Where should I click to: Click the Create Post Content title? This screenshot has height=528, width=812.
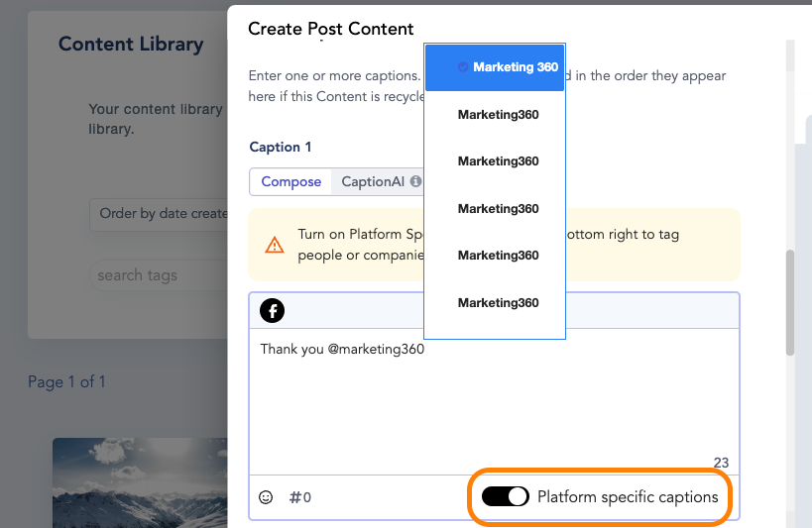point(330,29)
